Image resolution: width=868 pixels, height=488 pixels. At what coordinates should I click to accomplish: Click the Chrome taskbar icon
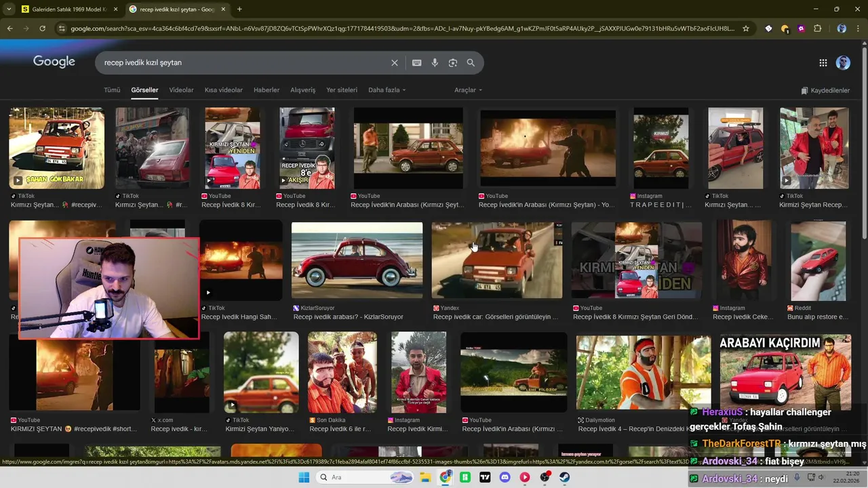click(445, 477)
